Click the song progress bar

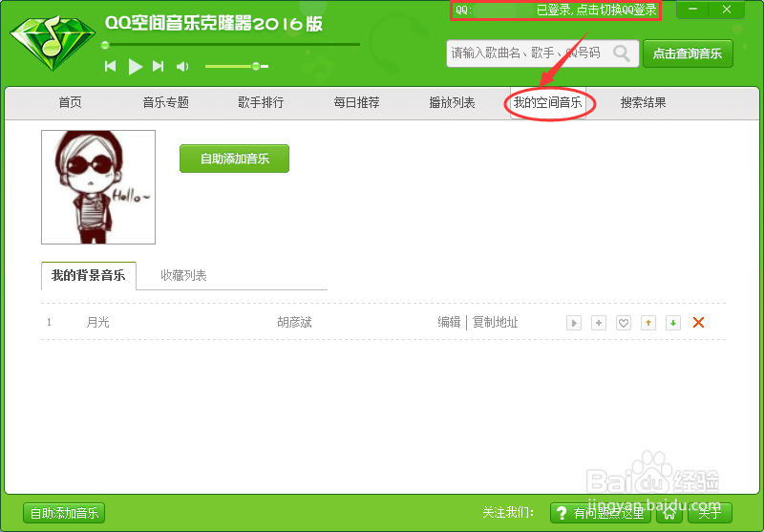(230, 45)
